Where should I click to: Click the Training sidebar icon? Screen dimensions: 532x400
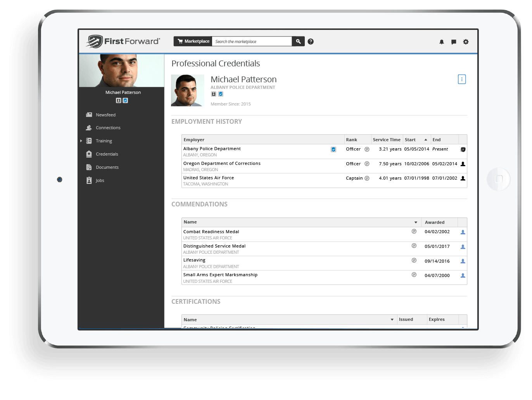tap(89, 141)
